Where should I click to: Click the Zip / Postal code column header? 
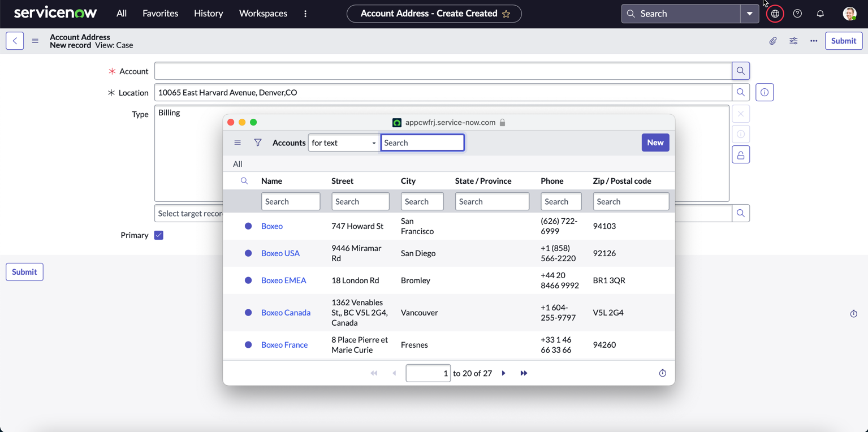coord(622,181)
